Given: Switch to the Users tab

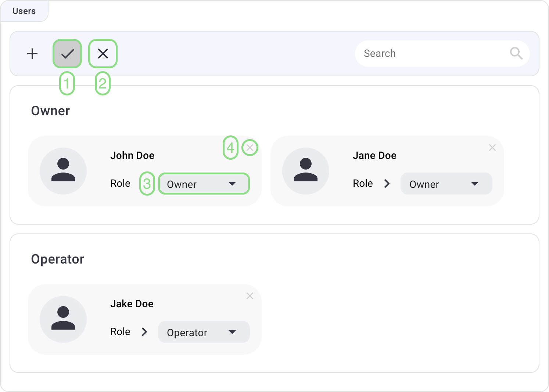Looking at the screenshot, I should pos(24,11).
